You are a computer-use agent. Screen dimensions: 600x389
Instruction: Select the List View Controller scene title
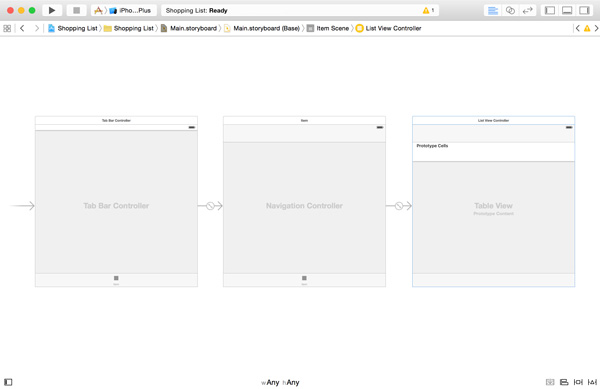tap(493, 120)
